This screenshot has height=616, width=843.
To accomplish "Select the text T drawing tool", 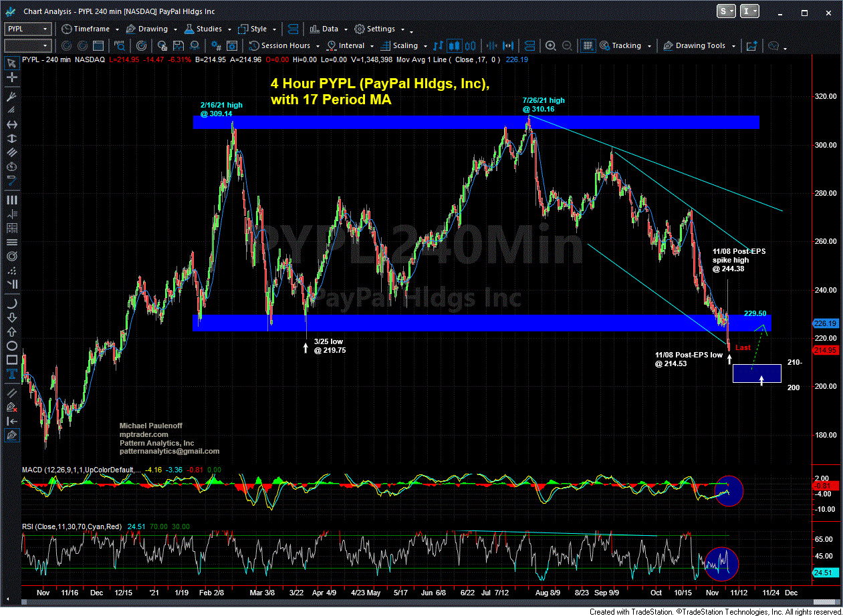I will pyautogui.click(x=12, y=375).
